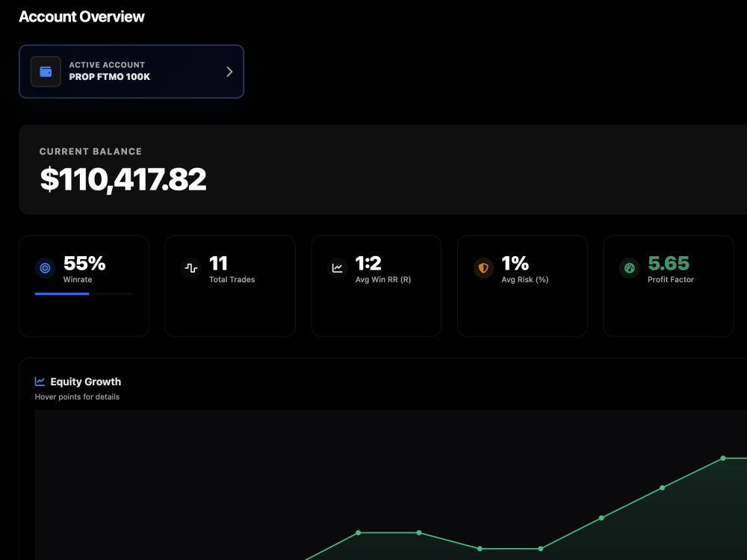747x560 pixels.
Task: Click the Profit Factor label
Action: [671, 279]
